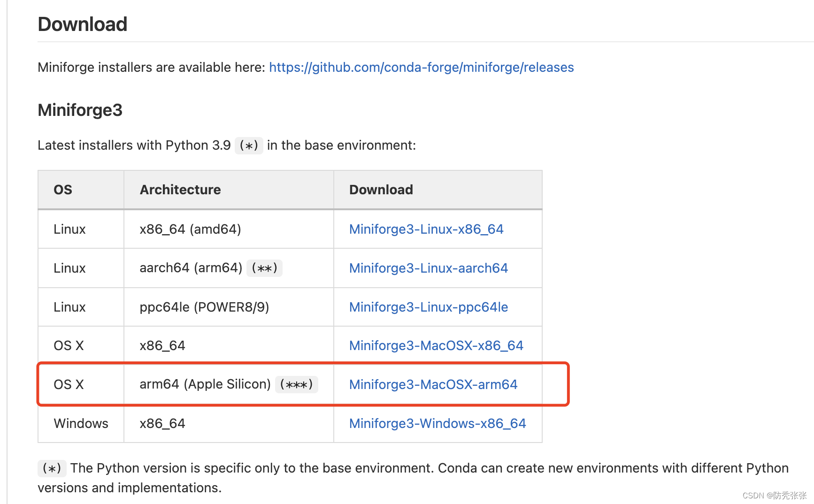Screen dimensions: 814x504
Task: Click the (*) footnote marker below the table
Action: (52, 468)
